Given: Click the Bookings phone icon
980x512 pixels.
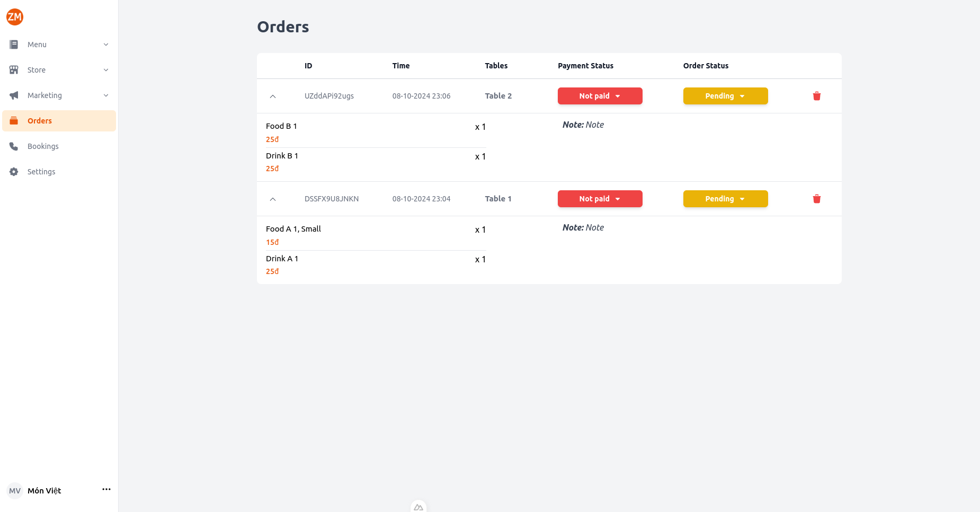Looking at the screenshot, I should pos(14,146).
